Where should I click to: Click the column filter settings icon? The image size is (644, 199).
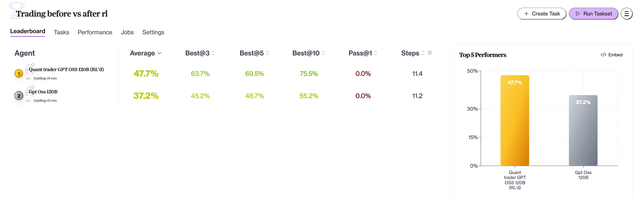[430, 53]
